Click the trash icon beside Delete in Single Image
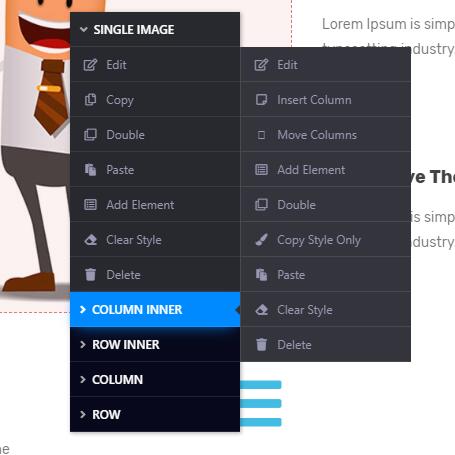Screen dimensions: 455x455 pyautogui.click(x=90, y=275)
